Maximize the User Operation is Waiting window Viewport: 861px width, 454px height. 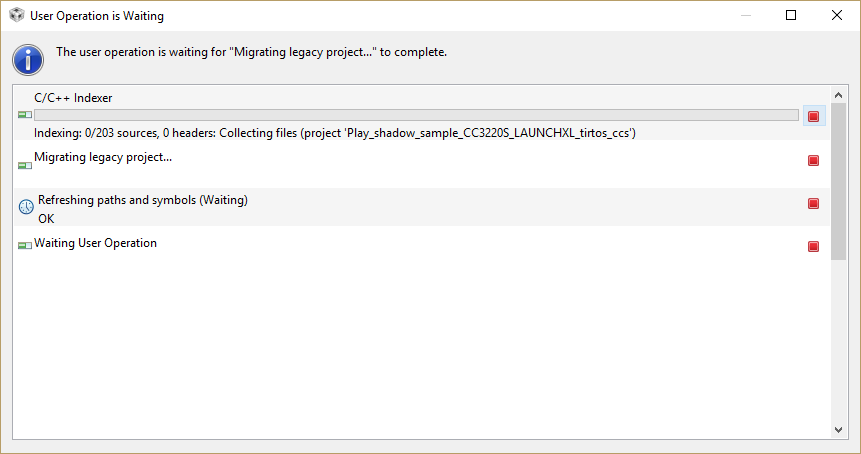(791, 16)
